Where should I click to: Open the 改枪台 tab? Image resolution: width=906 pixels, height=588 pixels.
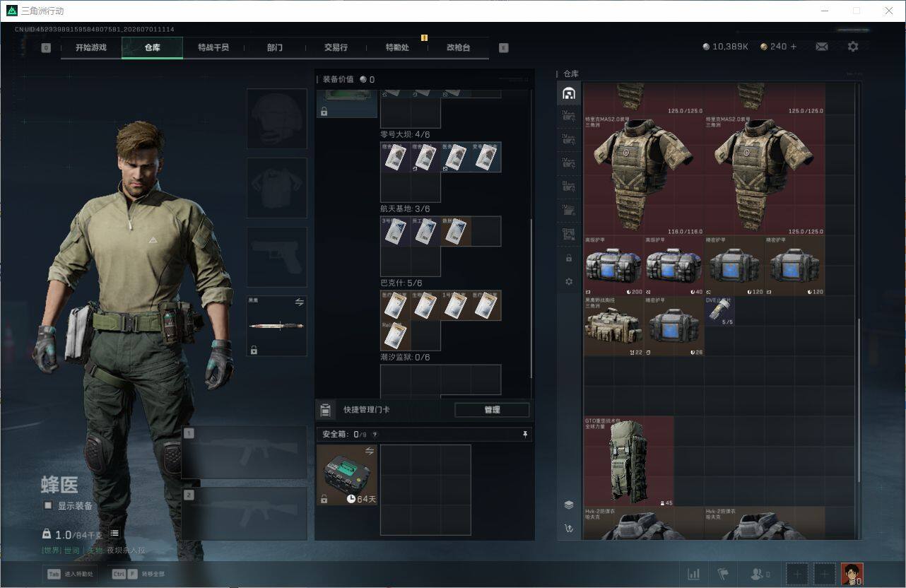(x=458, y=47)
